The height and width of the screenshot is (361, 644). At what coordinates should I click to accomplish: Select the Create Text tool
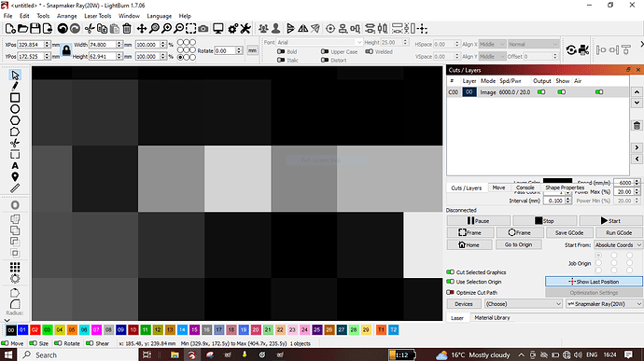(x=15, y=166)
